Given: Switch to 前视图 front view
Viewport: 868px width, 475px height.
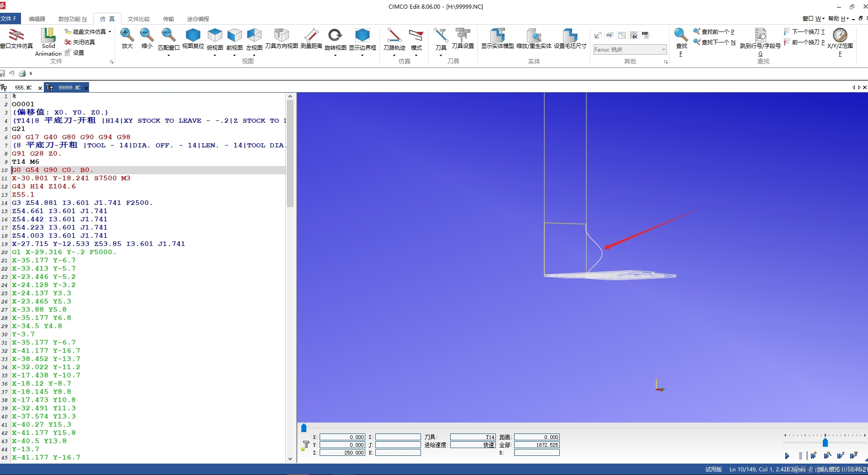Looking at the screenshot, I should pos(234,35).
